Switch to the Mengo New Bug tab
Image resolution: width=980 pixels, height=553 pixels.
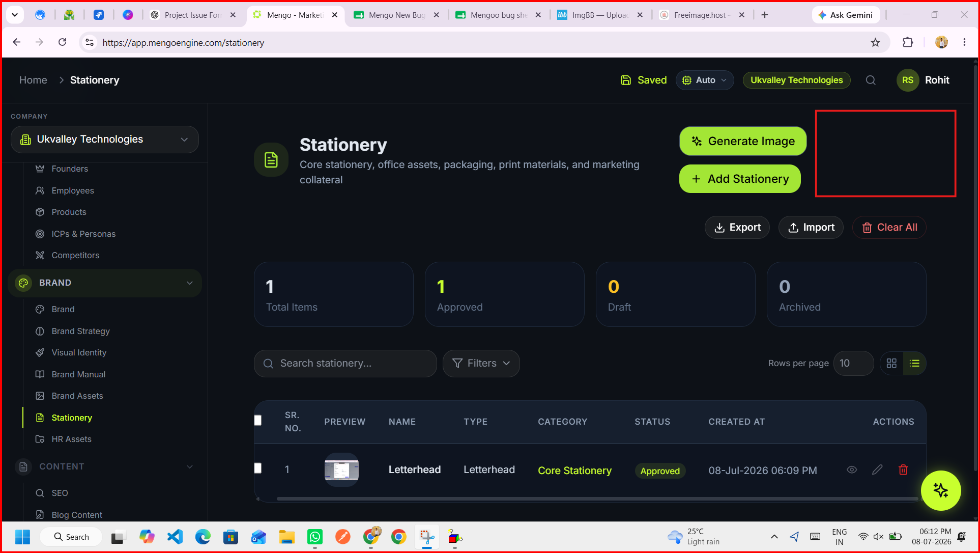[397, 15]
